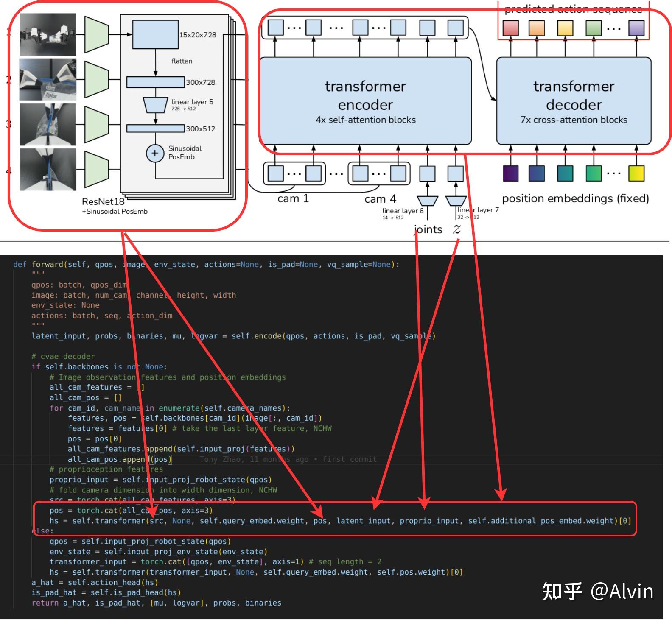
Task: Click the '300x512' dimension label
Action: tap(201, 129)
